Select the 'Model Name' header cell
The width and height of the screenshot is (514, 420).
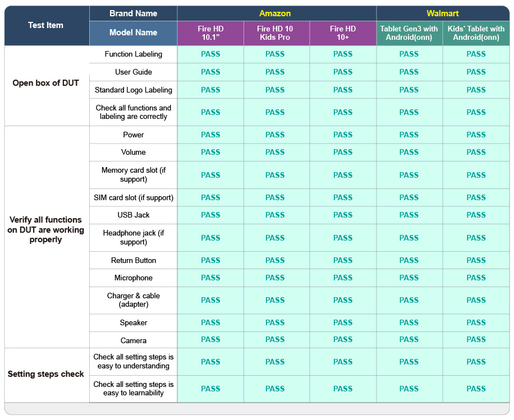(133, 33)
